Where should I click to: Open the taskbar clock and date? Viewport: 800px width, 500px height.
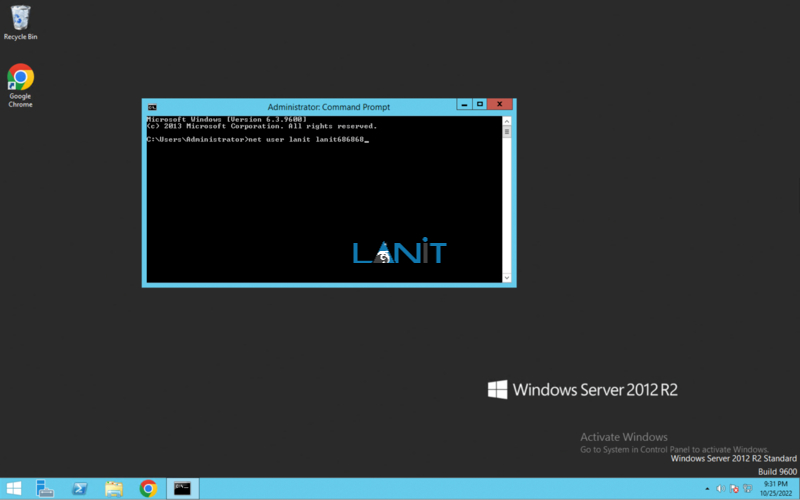coord(776,489)
